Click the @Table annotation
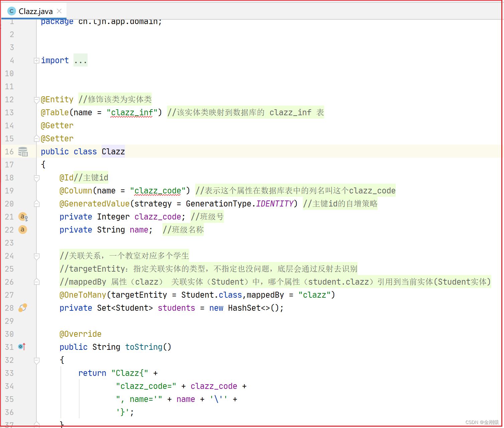 [55, 113]
